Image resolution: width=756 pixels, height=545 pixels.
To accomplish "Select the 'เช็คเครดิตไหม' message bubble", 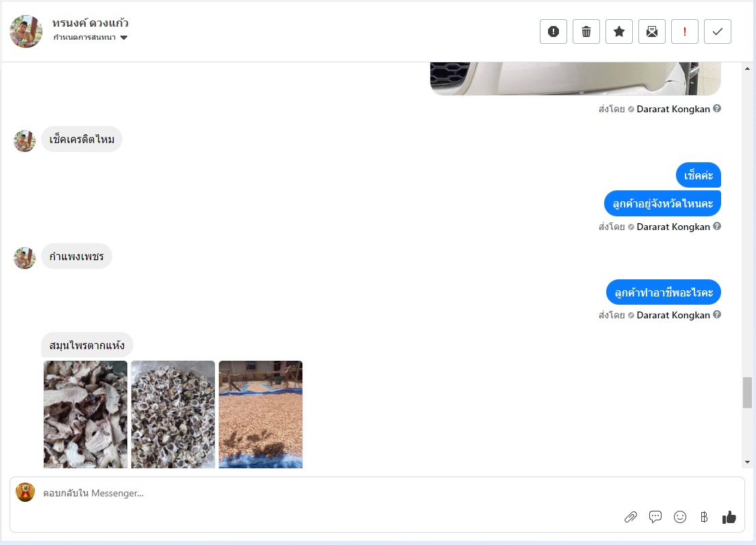I will click(x=81, y=140).
